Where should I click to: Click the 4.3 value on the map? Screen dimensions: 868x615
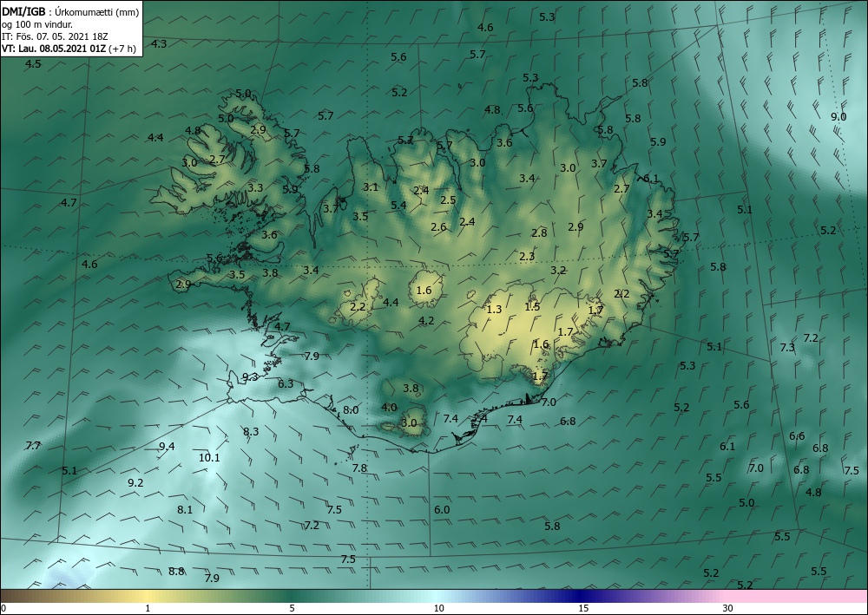tap(160, 44)
